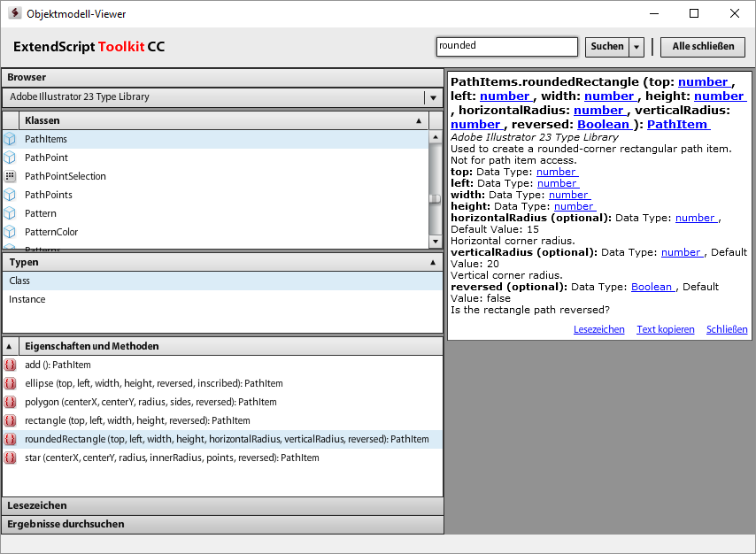
Task: Maximize the Objektmodell-Viewer window
Action: (694, 13)
